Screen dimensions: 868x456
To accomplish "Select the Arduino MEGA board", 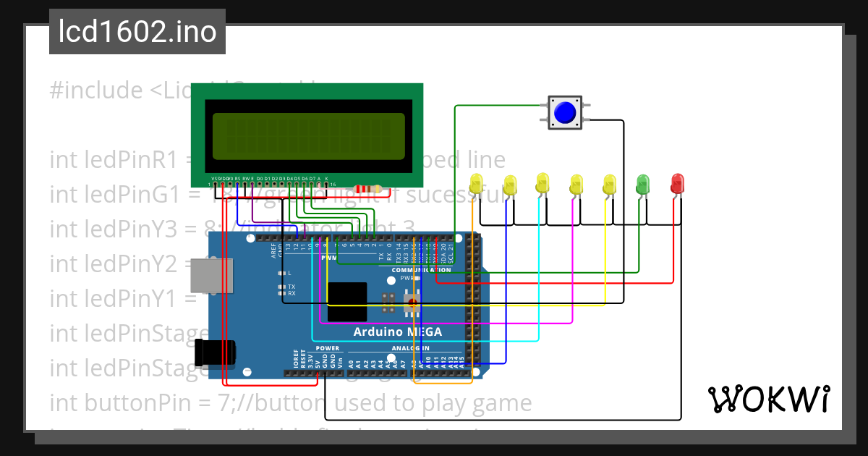I will tap(398, 332).
